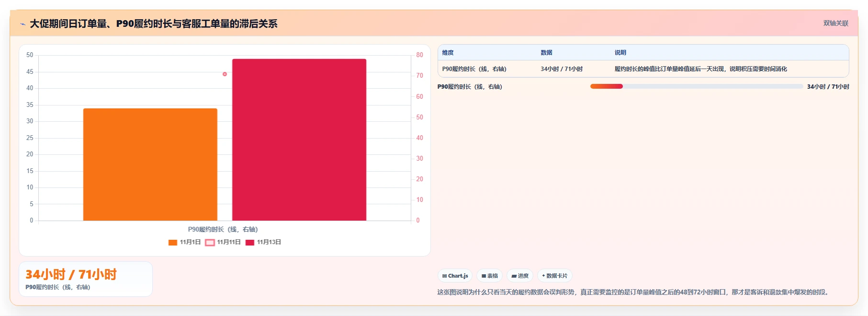
Task: Click the data card caption P90履约时长
Action: pos(58,287)
